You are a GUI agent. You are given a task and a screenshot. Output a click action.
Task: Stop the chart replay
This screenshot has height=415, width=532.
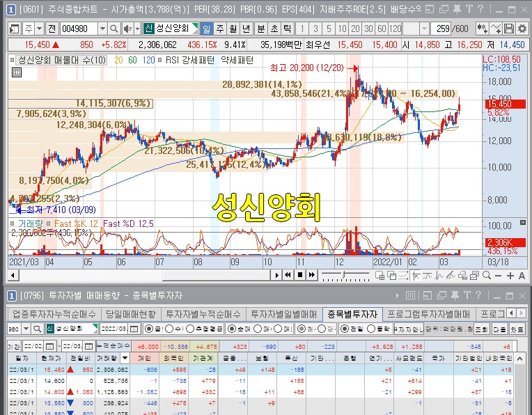pos(300,275)
